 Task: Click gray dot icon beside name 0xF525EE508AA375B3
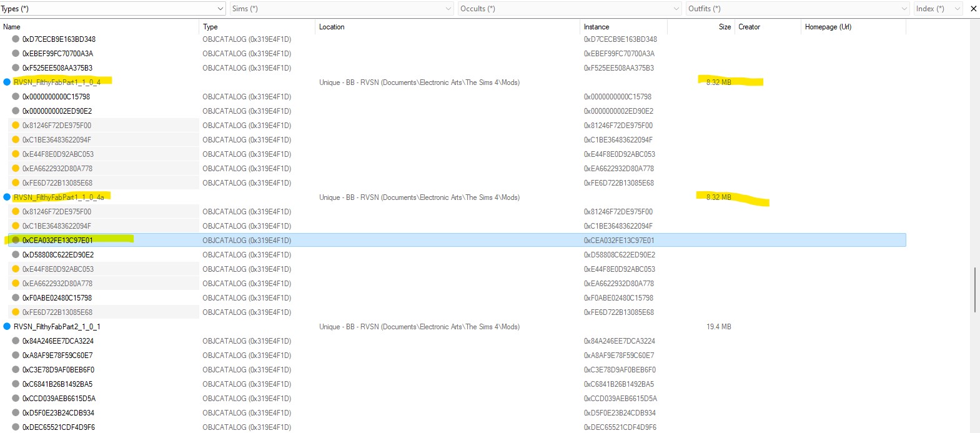[16, 67]
